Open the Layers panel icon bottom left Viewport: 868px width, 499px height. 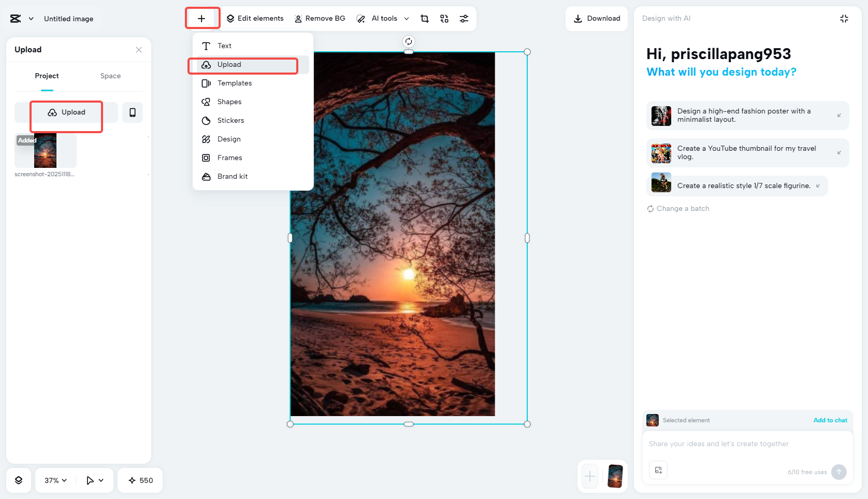click(19, 480)
